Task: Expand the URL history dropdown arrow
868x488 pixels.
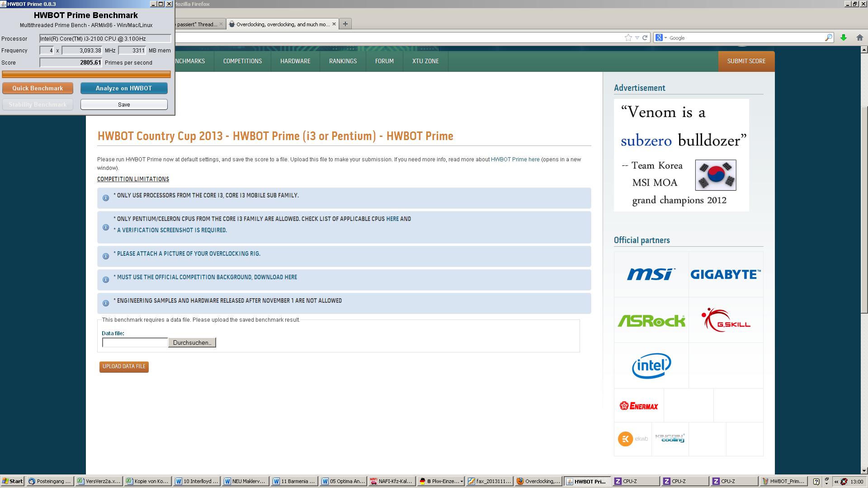Action: (x=637, y=38)
